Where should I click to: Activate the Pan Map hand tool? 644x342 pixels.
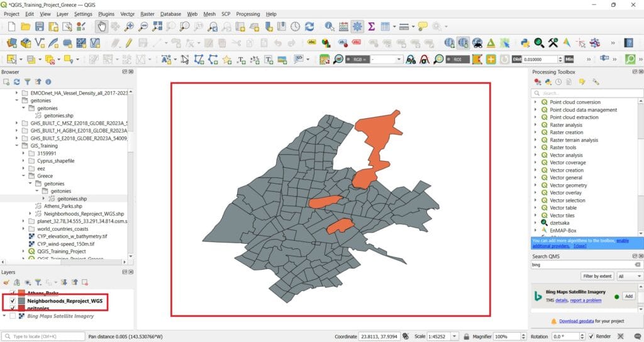101,26
